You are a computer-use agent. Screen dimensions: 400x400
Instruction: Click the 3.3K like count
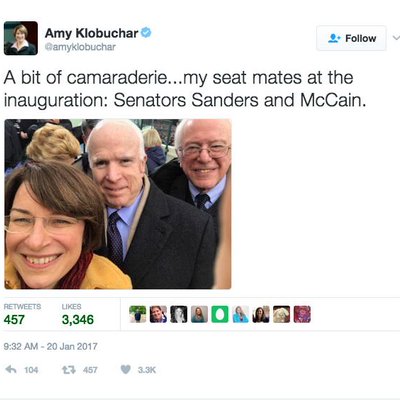tap(147, 370)
